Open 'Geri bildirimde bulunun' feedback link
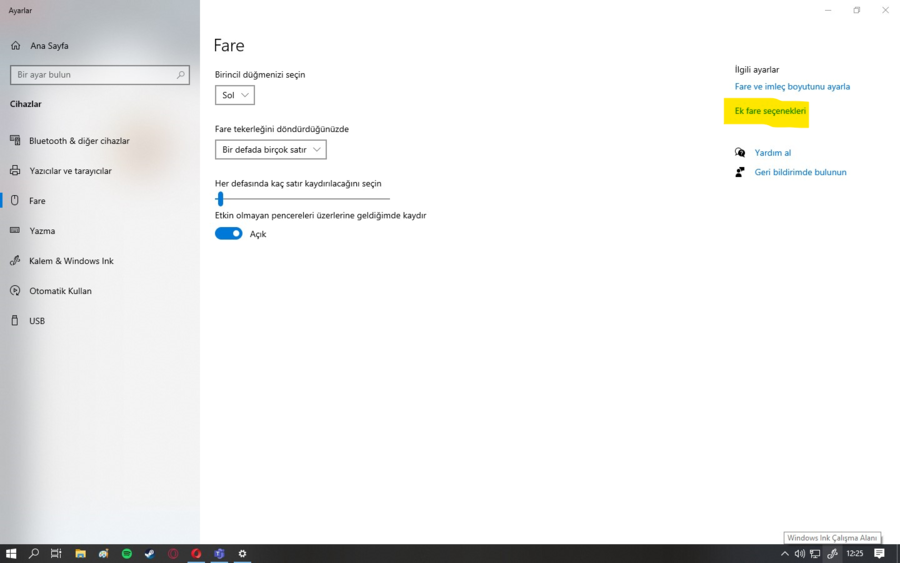Screen dimensions: 900x563 (x=800, y=172)
